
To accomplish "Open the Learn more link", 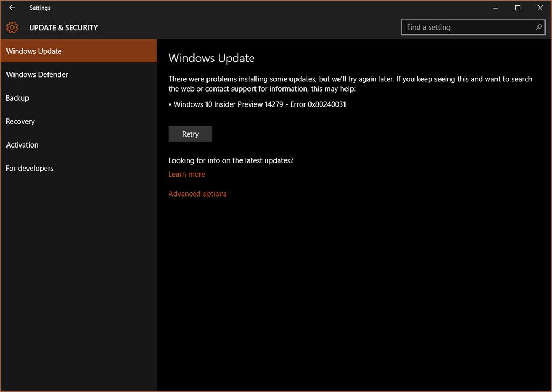I will tap(187, 174).
